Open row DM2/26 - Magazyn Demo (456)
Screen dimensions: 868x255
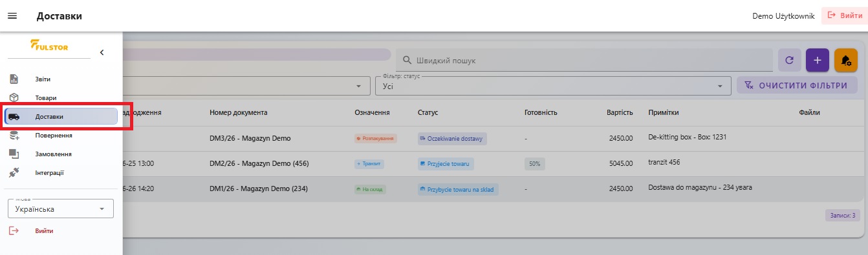[x=259, y=163]
